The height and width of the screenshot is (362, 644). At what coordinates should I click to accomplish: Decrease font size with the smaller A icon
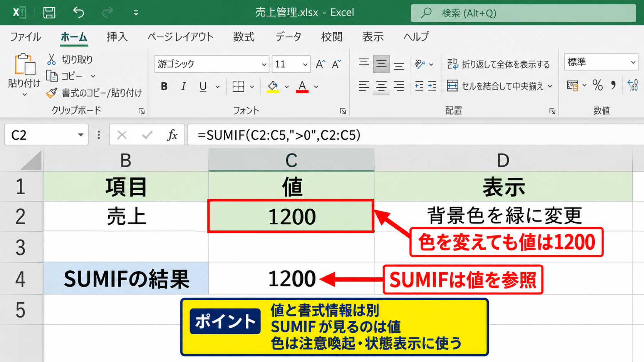click(x=336, y=64)
